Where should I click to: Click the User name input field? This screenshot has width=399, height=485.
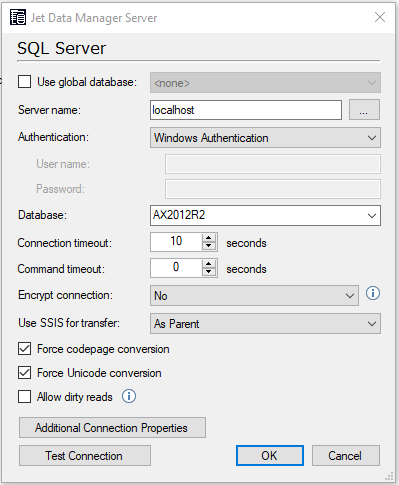coord(273,164)
